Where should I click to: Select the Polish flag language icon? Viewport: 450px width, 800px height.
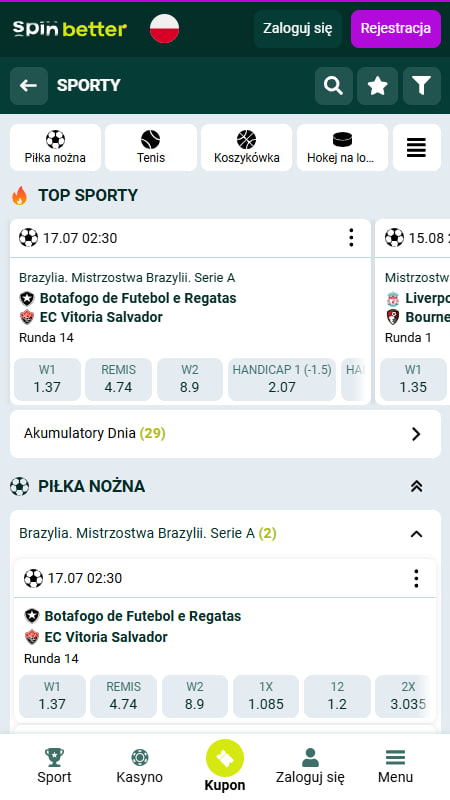(x=164, y=29)
